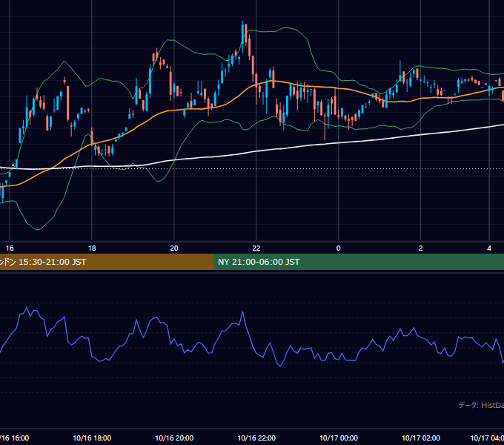Click the upper chart hour label 2
Image resolution: width=504 pixels, height=445 pixels.
[x=420, y=248]
